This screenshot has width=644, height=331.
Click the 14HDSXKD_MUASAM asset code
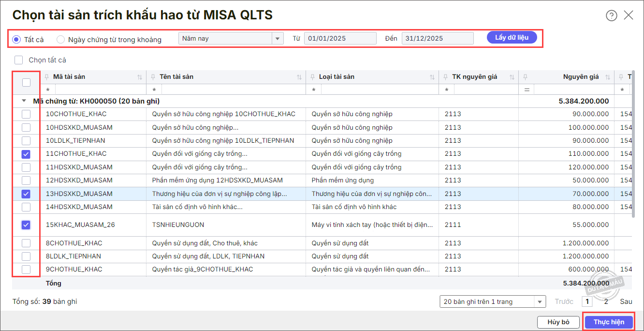pyautogui.click(x=79, y=207)
